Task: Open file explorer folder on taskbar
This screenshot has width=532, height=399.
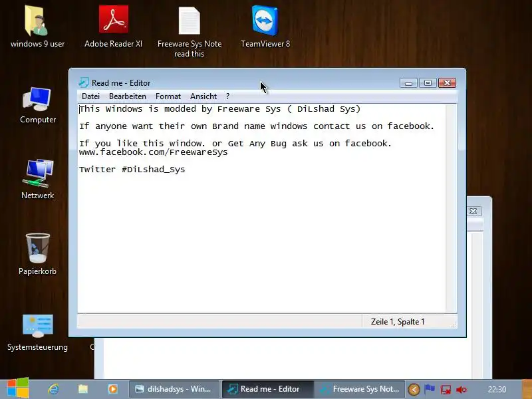Action: (83, 389)
